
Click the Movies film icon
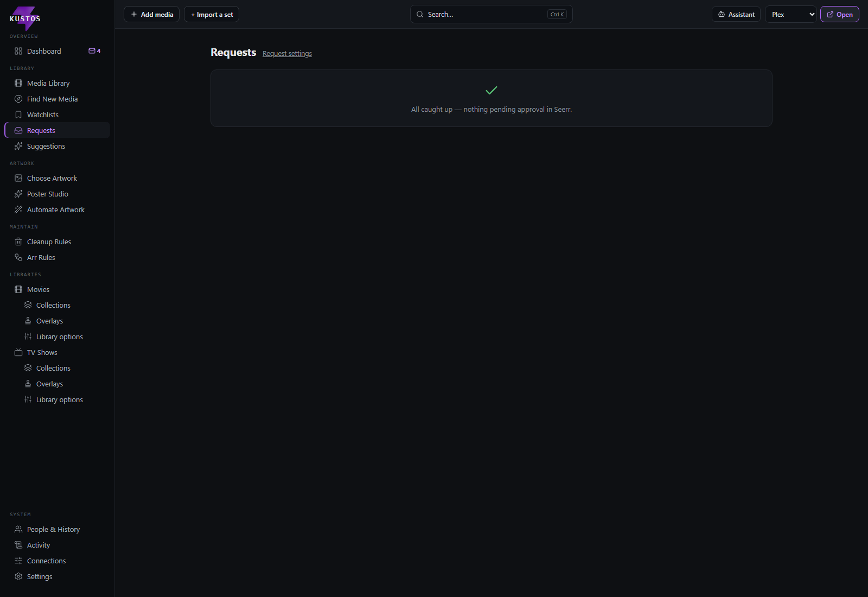(18, 289)
